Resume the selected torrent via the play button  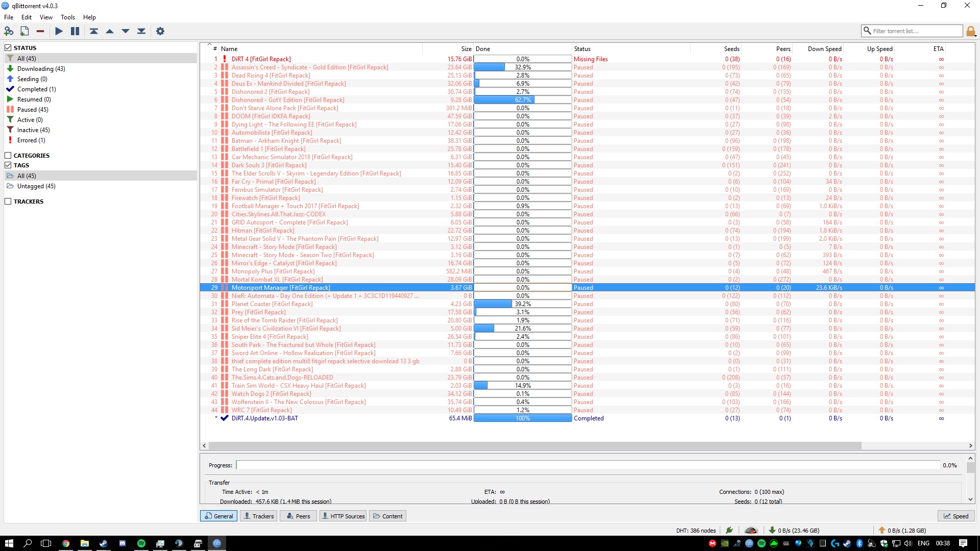point(59,31)
